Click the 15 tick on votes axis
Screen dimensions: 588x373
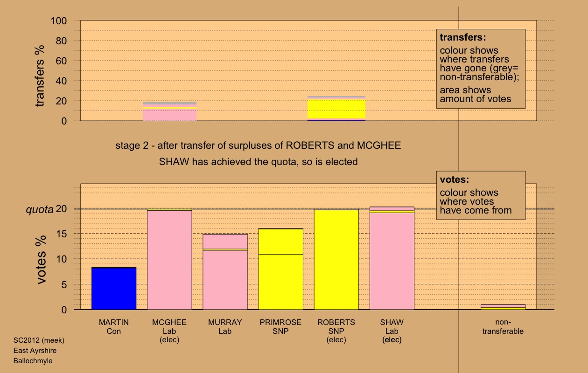click(62, 234)
